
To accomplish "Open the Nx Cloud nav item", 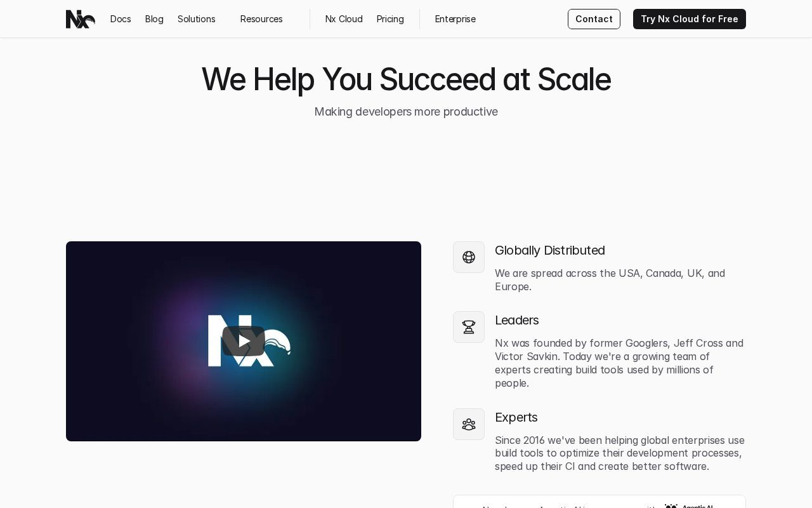I will tap(344, 19).
